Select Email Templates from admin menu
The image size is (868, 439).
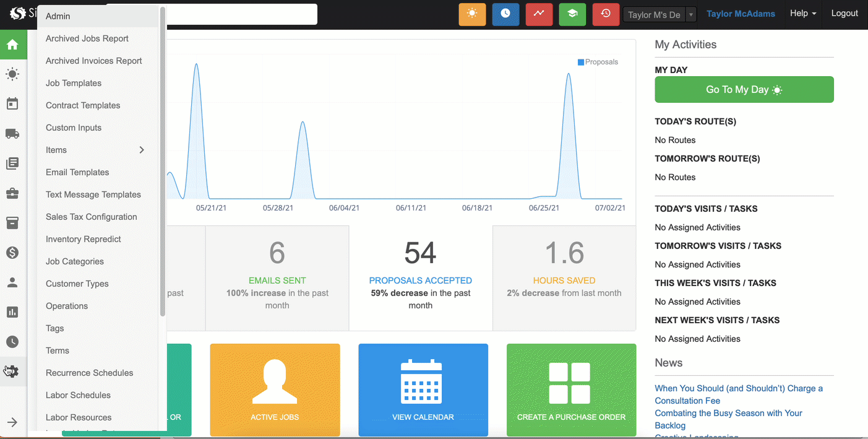(x=77, y=172)
